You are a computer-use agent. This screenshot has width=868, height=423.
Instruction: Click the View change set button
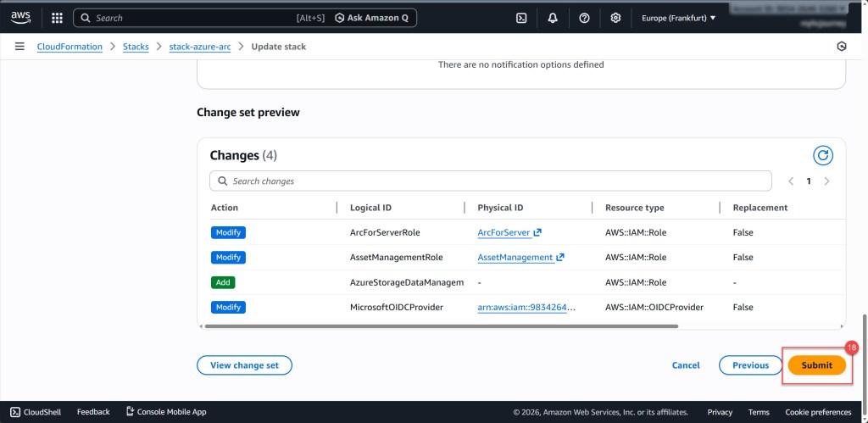[244, 365]
